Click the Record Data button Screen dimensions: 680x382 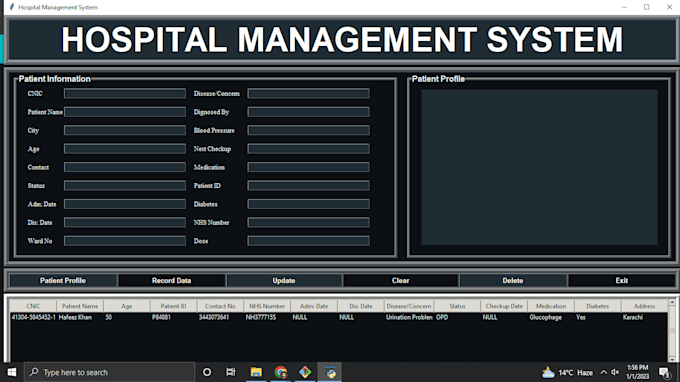pyautogui.click(x=171, y=281)
